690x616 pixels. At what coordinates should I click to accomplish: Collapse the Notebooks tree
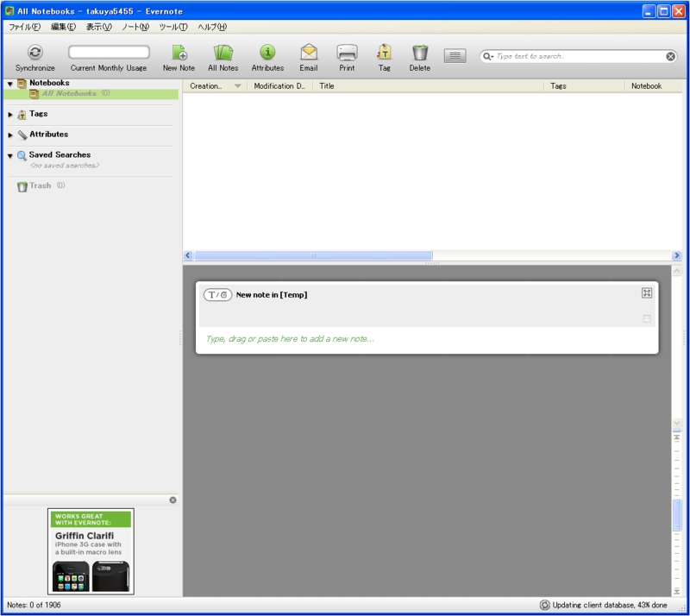click(x=10, y=84)
